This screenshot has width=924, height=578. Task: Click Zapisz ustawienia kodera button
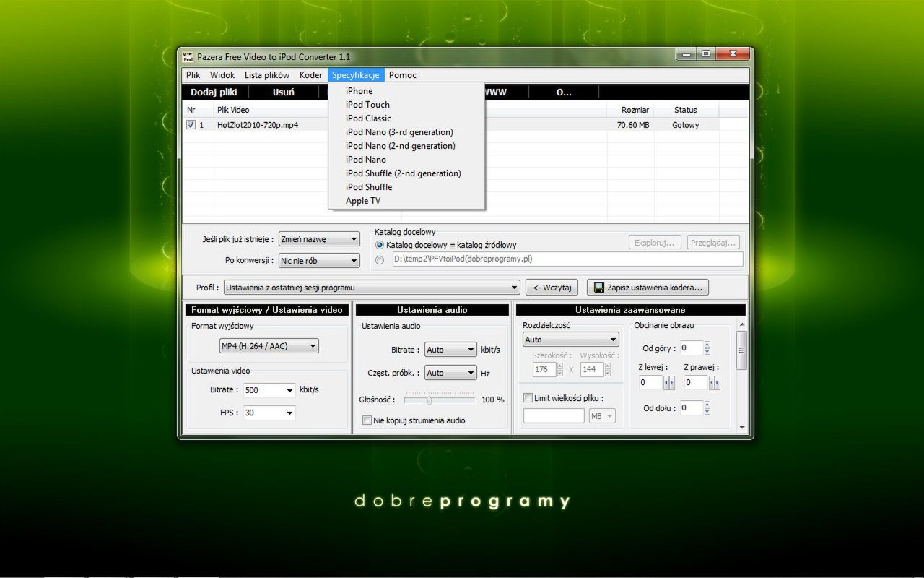[648, 288]
